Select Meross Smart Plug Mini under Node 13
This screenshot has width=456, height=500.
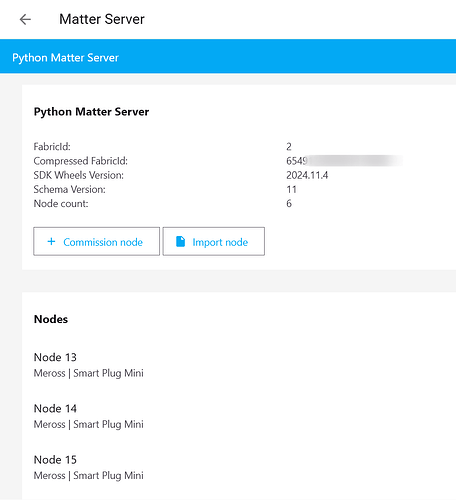89,373
